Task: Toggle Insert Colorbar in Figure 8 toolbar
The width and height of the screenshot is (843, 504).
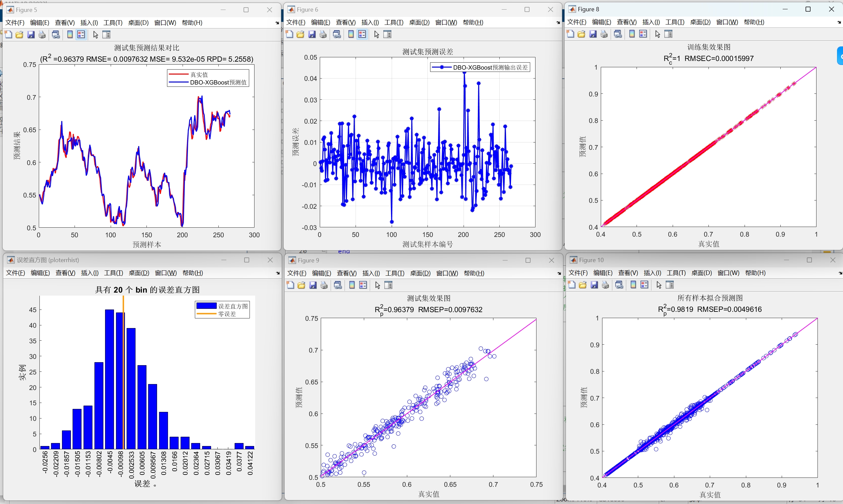Action: [632, 34]
